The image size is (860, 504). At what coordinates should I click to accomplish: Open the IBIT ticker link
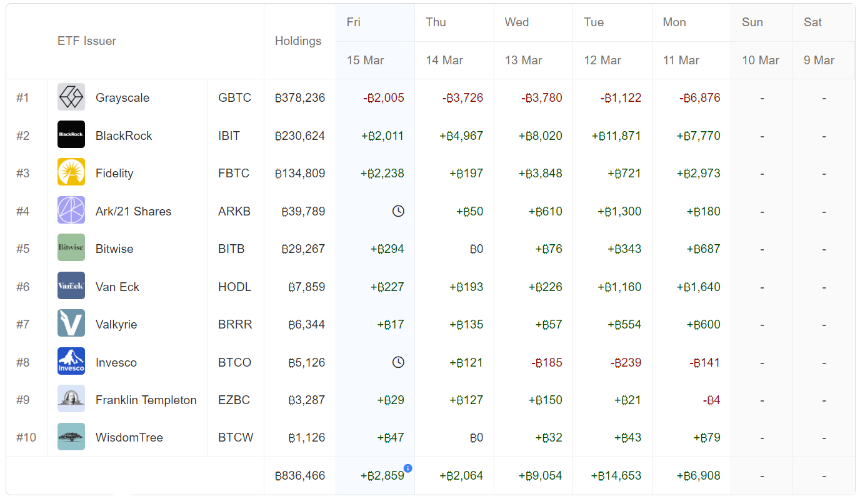(x=229, y=136)
